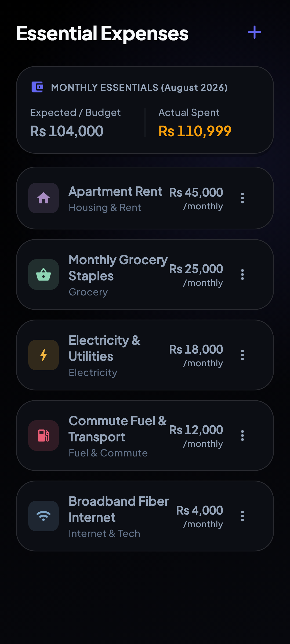Screen dimensions: 290x644
Task: Tap the yellow lightning bolt electricity icon
Action: click(44, 355)
